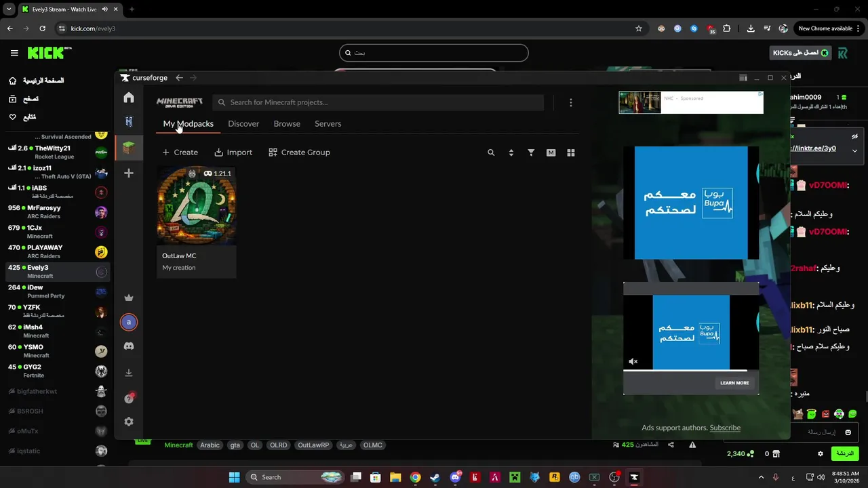Create a modpack group

click(x=299, y=152)
